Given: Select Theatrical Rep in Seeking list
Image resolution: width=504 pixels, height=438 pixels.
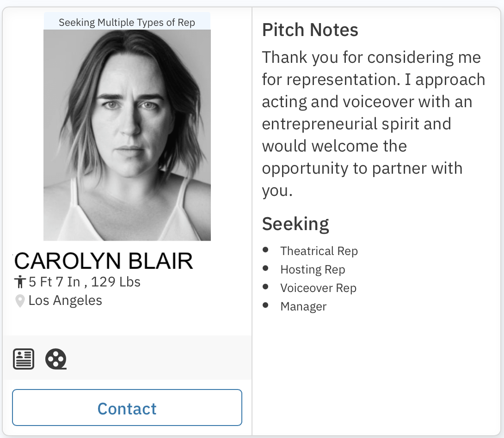Looking at the screenshot, I should 319,251.
